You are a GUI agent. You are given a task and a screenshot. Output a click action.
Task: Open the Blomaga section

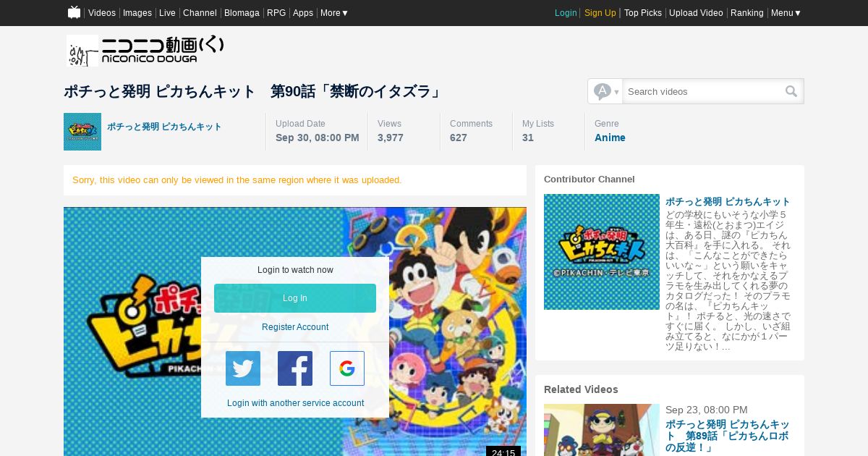(x=242, y=13)
